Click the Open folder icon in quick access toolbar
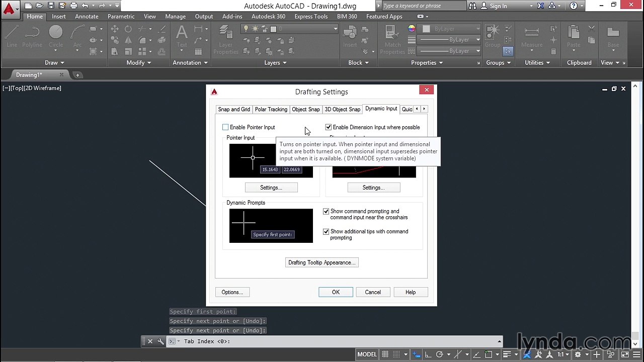 (x=40, y=6)
